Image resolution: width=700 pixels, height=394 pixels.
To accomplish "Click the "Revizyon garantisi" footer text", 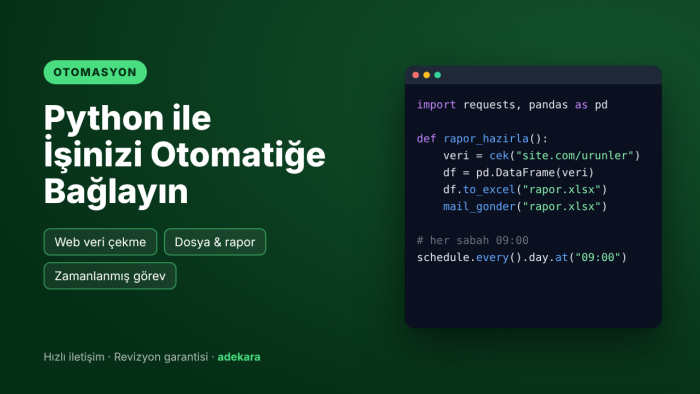I will [x=161, y=357].
